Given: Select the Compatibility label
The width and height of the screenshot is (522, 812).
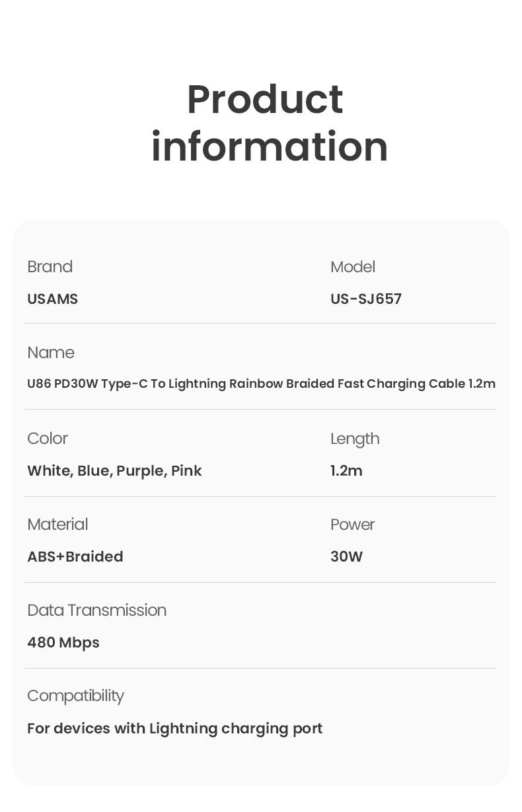Looking at the screenshot, I should pos(75,697).
